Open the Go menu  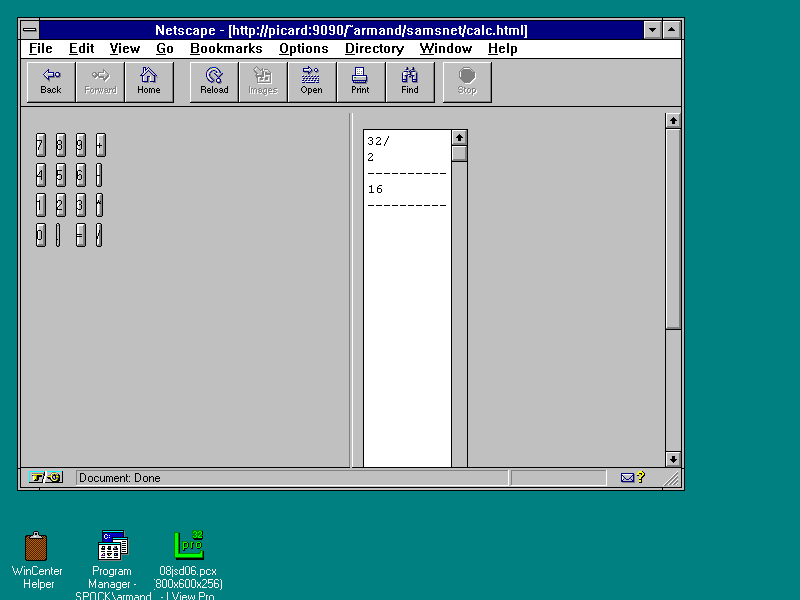pos(165,48)
